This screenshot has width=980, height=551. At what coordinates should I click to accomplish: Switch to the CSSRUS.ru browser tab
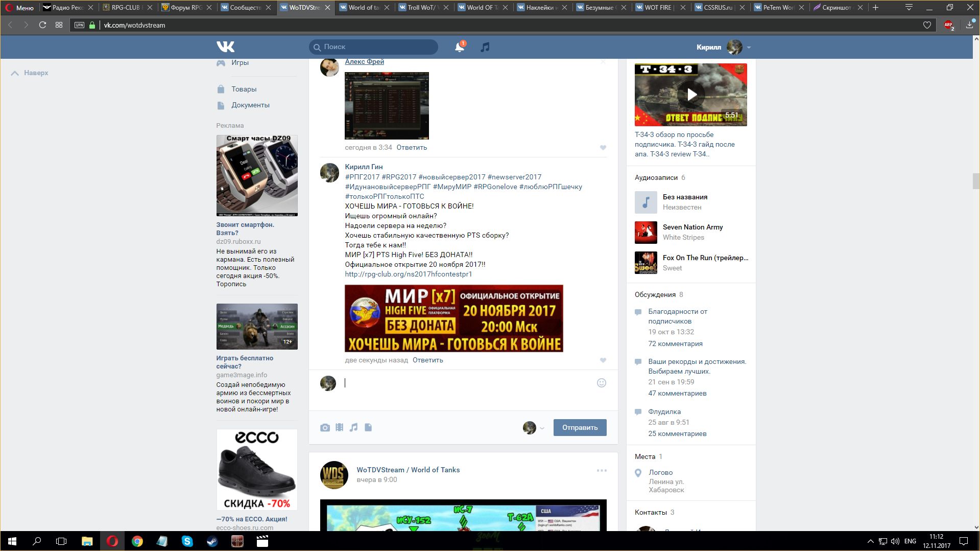pos(720,8)
